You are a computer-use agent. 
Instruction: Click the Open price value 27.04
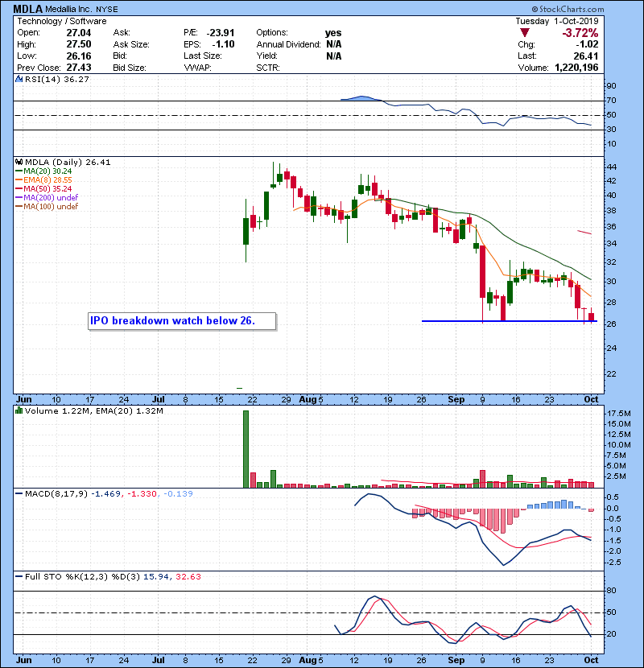[x=79, y=33]
